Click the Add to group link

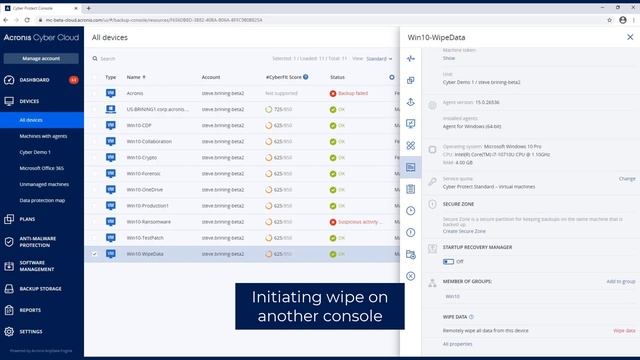(x=621, y=282)
